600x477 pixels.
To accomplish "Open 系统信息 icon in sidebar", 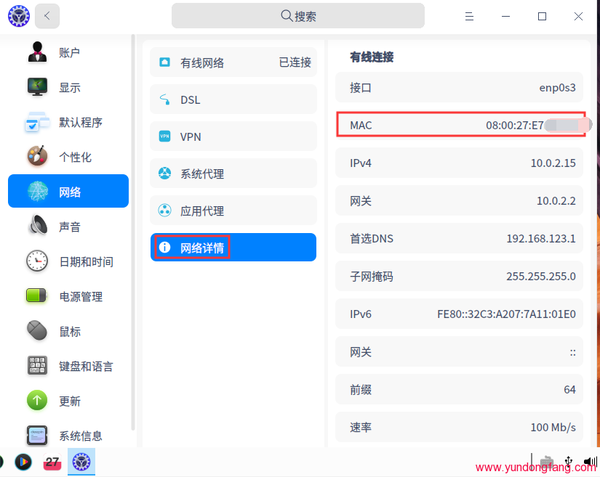I will click(x=37, y=435).
